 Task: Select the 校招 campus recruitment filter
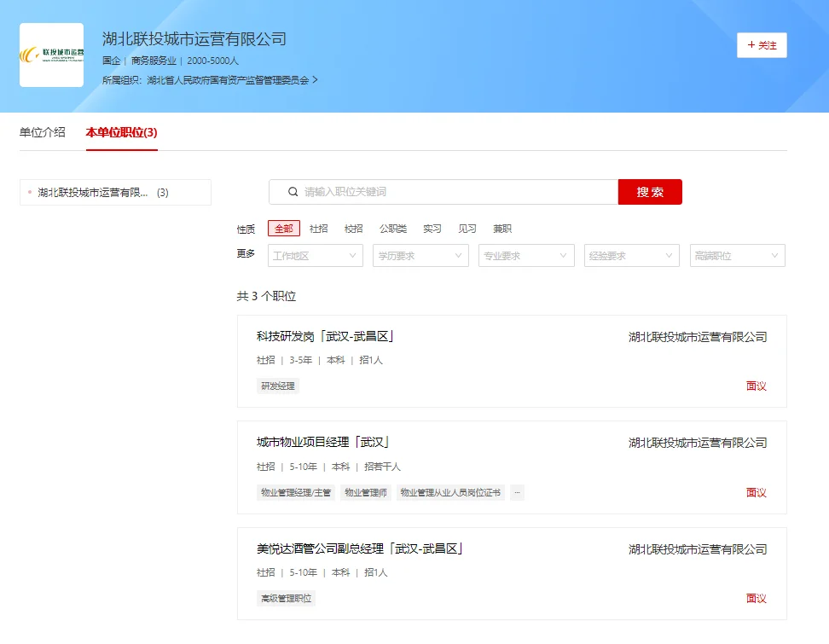tap(353, 229)
